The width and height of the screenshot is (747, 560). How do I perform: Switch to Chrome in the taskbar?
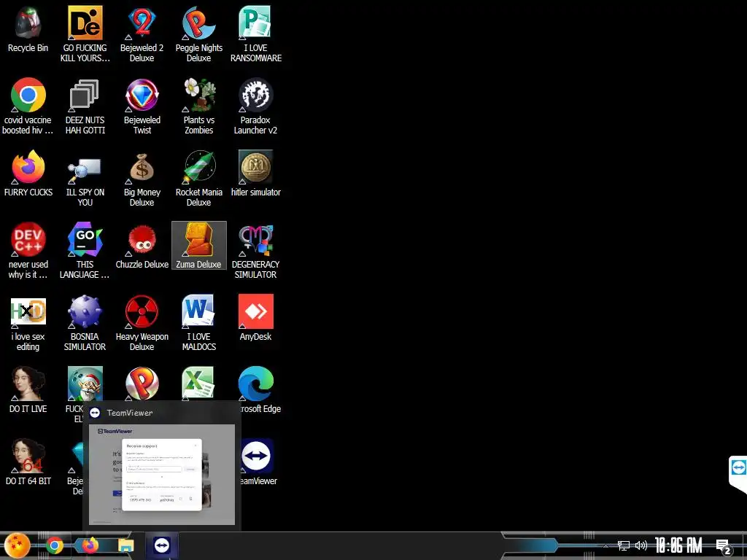click(54, 545)
